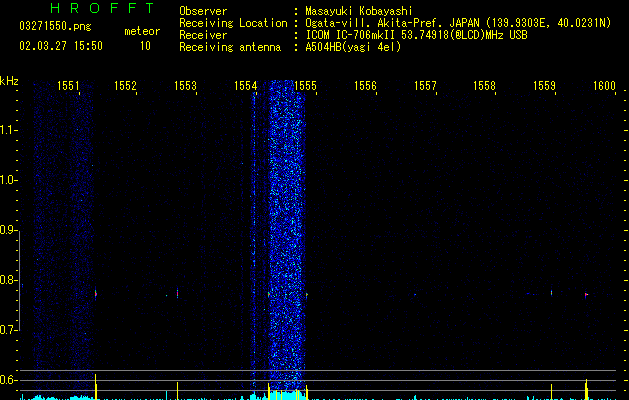Click the 1556 time axis marker

click(x=365, y=85)
